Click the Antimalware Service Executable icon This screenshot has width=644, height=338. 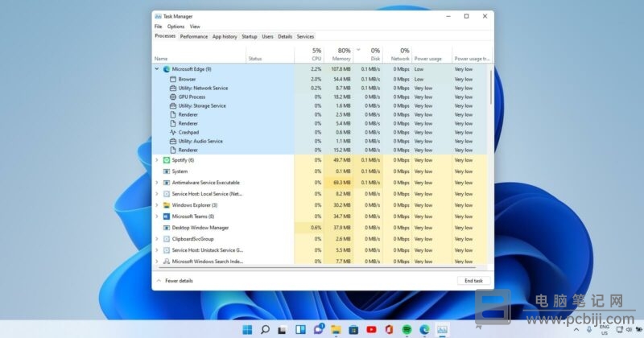point(167,183)
